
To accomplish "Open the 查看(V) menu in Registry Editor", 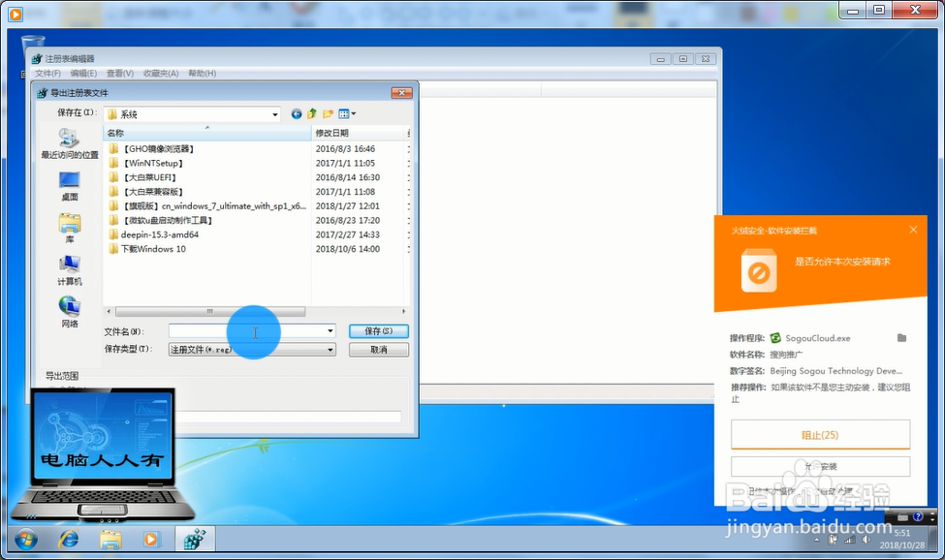I will click(120, 73).
